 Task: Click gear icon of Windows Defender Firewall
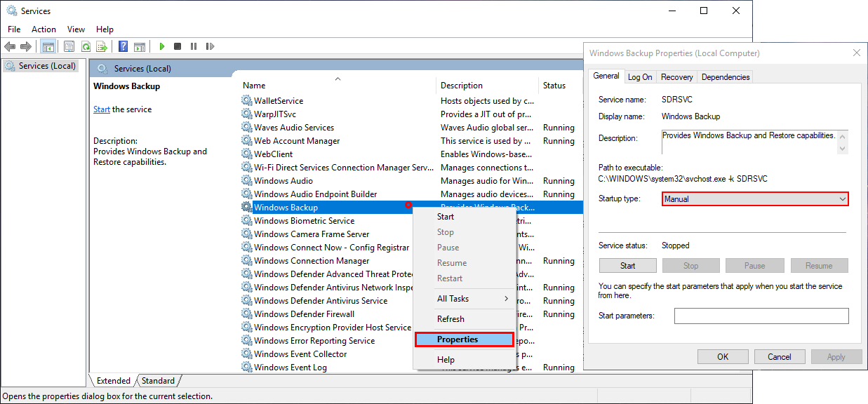(246, 314)
